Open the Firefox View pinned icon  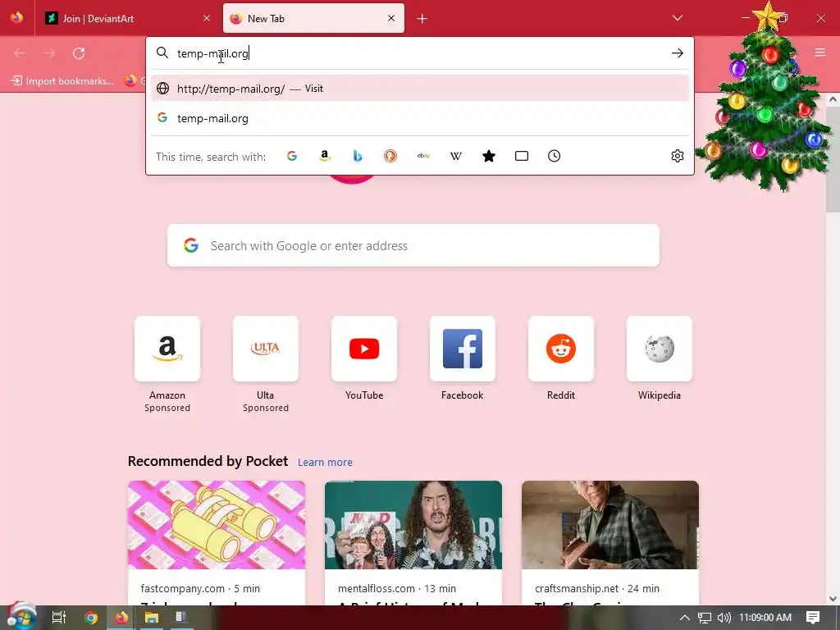click(x=16, y=18)
